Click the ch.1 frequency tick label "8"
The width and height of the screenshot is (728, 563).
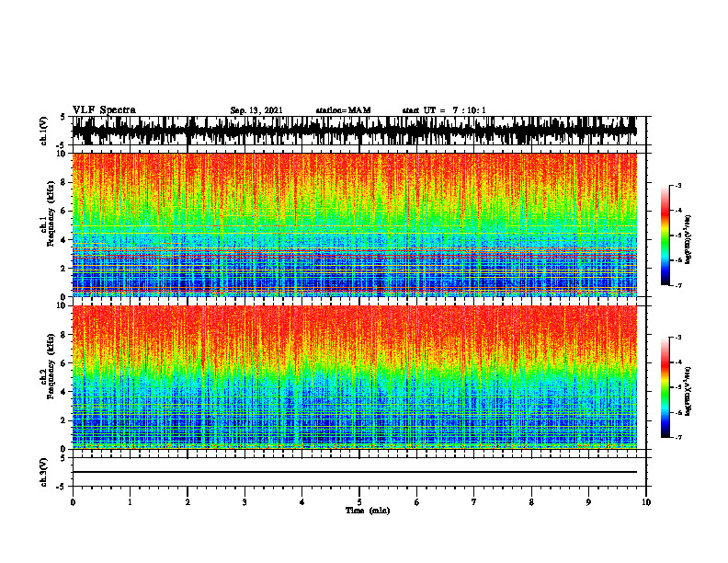coord(64,182)
